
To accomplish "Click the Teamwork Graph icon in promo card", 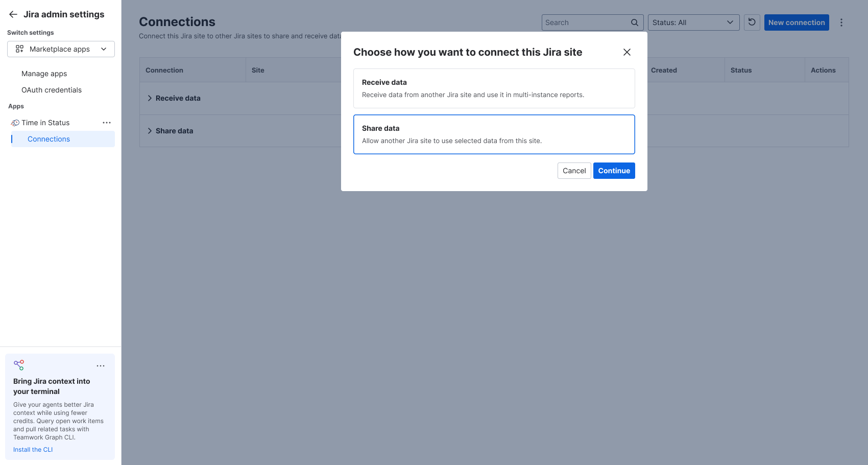I will click(x=19, y=365).
